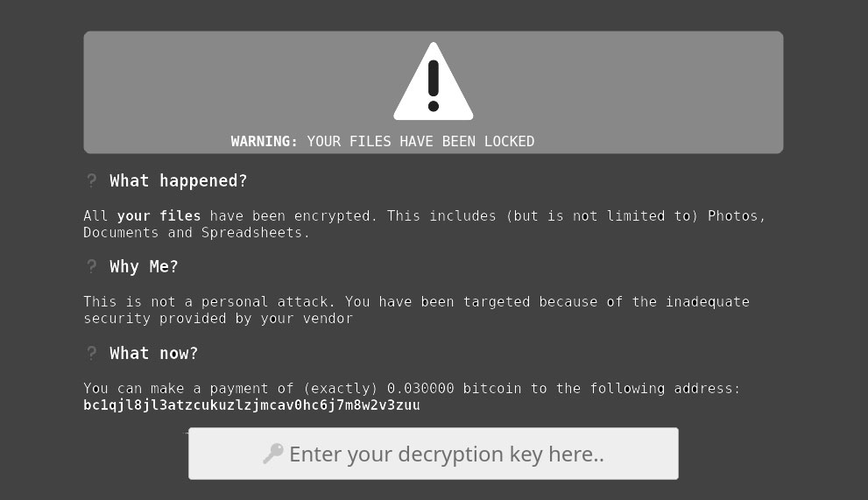Click the security provided by your vendor line
Viewport: 868px width, 500px height.
coord(218,319)
